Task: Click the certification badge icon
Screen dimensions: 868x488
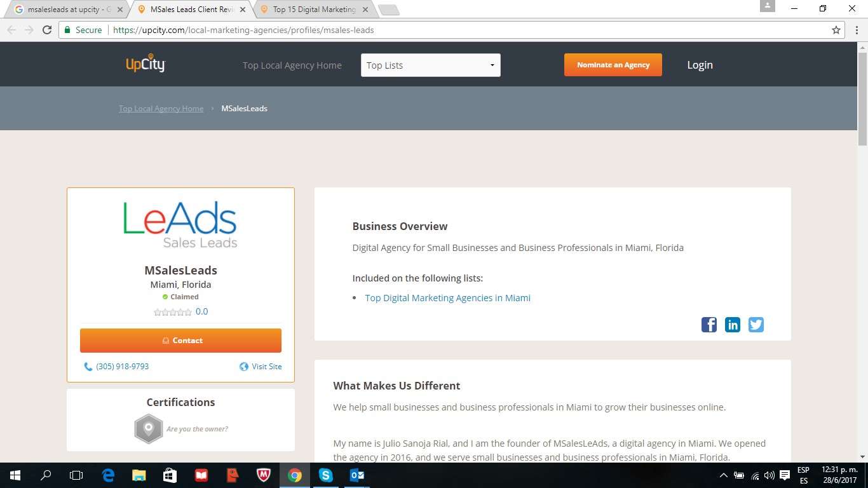Action: pyautogui.click(x=148, y=429)
